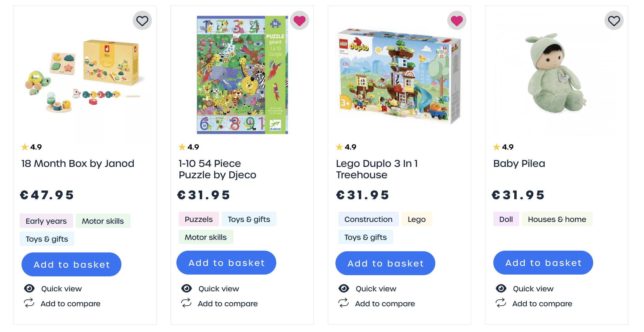Screen dimensions: 644x332
Task: Filter by the Lego tag
Action: tap(417, 219)
